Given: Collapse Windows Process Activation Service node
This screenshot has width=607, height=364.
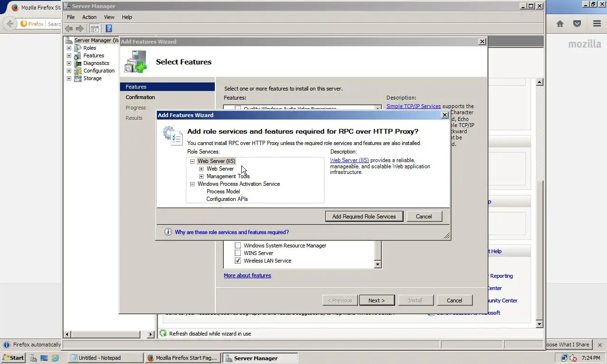Looking at the screenshot, I should coord(193,184).
